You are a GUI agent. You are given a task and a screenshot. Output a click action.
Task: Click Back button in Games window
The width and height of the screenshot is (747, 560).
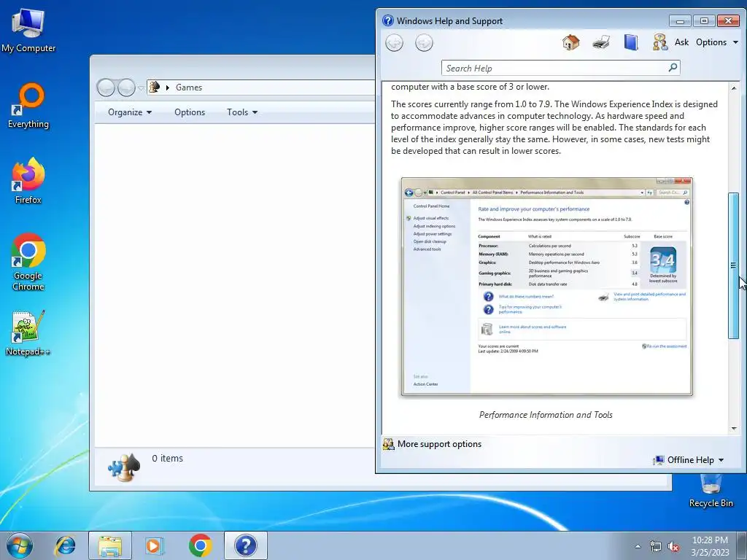click(106, 87)
